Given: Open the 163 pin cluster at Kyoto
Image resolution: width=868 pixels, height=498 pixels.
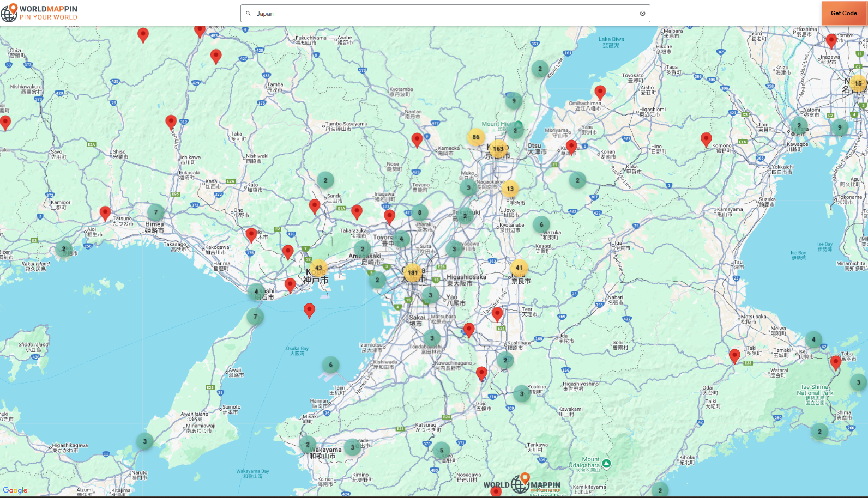Looking at the screenshot, I should (498, 149).
